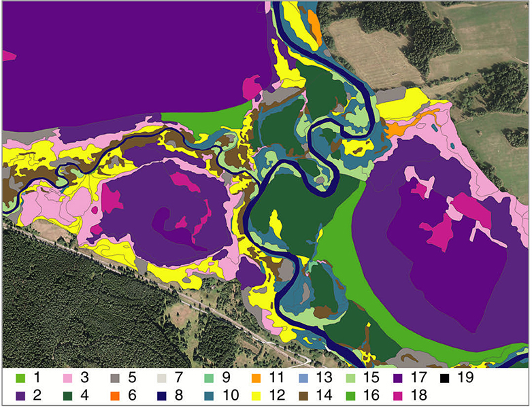Click the pink swatch labeled 3

pyautogui.click(x=68, y=377)
